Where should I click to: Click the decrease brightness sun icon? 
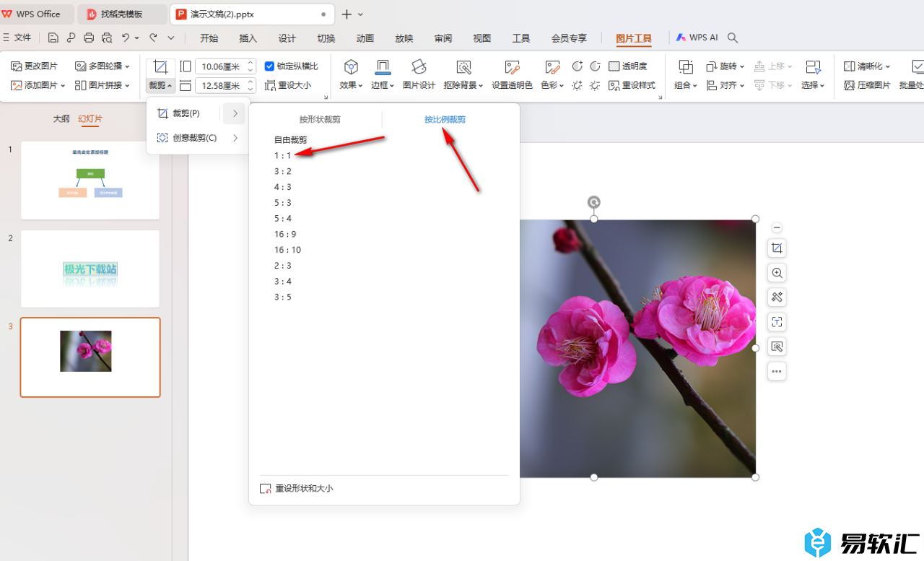[x=595, y=85]
